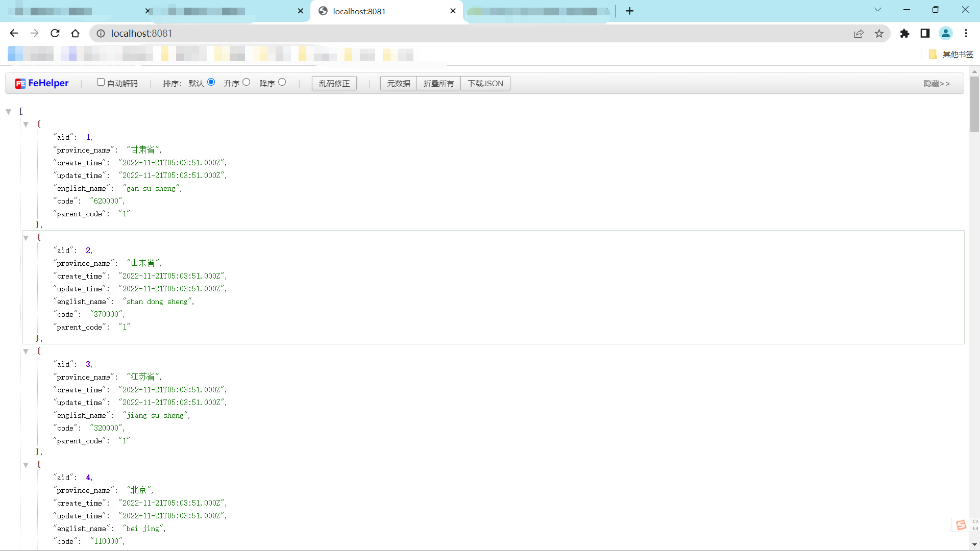This screenshot has height=551, width=980.
Task: Click the "bei jing" value
Action: [143, 529]
